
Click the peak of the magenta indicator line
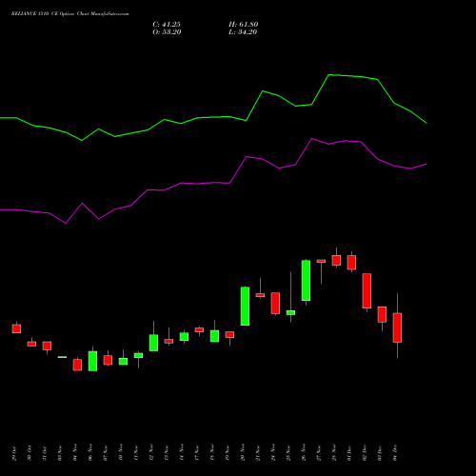[312, 139]
